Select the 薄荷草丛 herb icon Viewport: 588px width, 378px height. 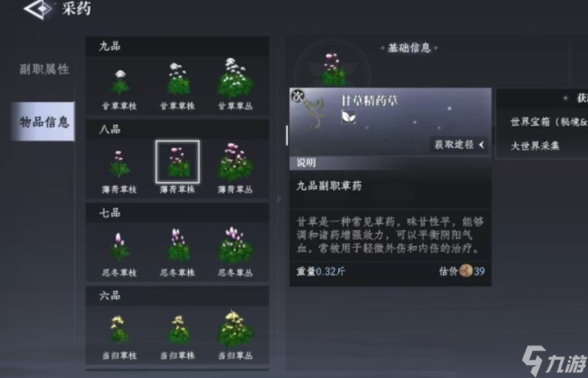[235, 162]
